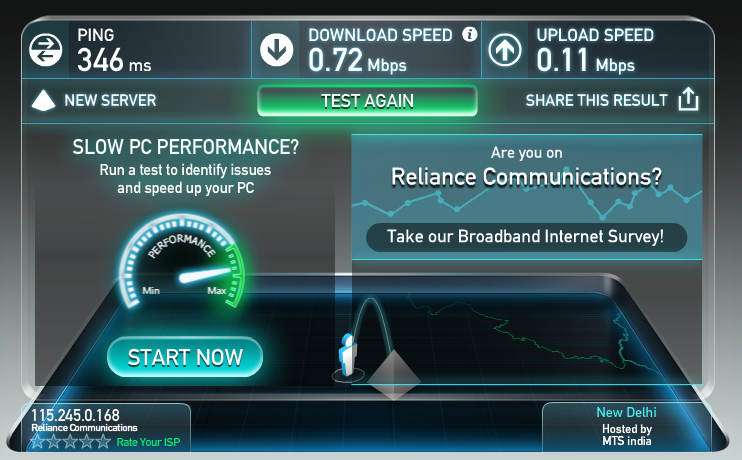Viewport: 742px width, 460px height.
Task: Click Share This Result text
Action: [x=596, y=100]
